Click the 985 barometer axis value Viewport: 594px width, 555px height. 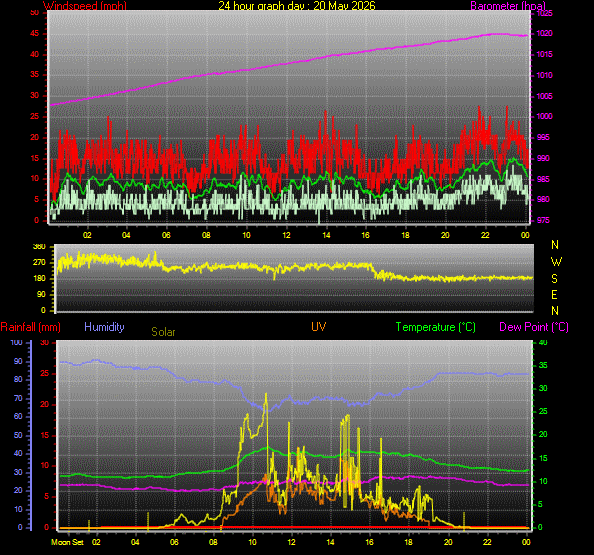coord(543,179)
